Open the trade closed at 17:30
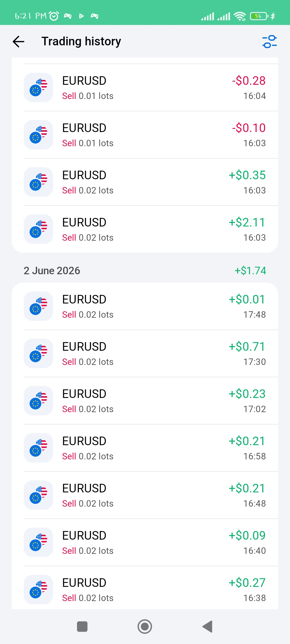Screen dimensions: 290x644 click(x=145, y=353)
